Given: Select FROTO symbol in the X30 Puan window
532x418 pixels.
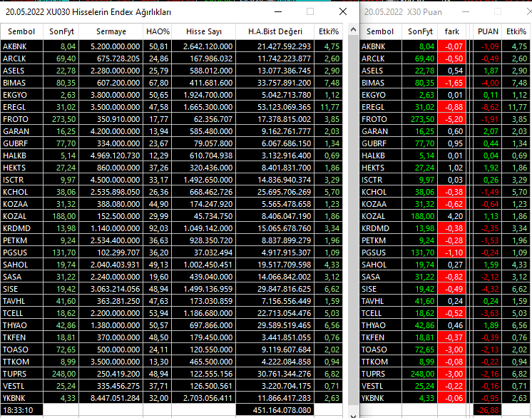Looking at the screenshot, I should point(381,119).
